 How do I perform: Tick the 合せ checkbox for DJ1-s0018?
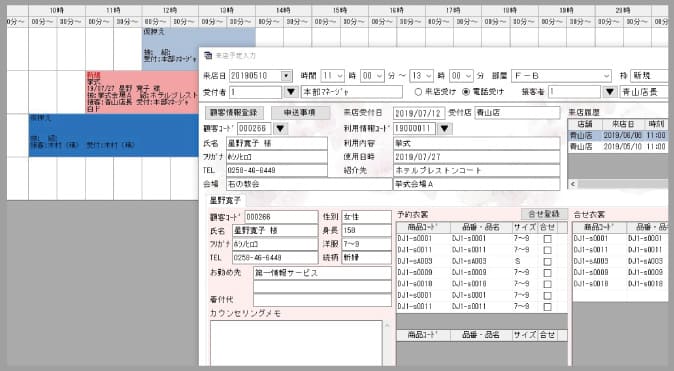(x=547, y=284)
